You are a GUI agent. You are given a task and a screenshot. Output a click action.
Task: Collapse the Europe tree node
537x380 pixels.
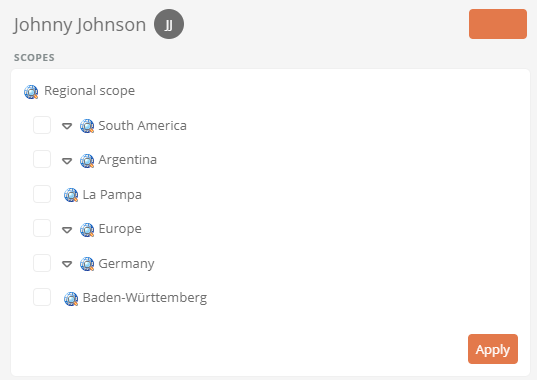[67, 230]
